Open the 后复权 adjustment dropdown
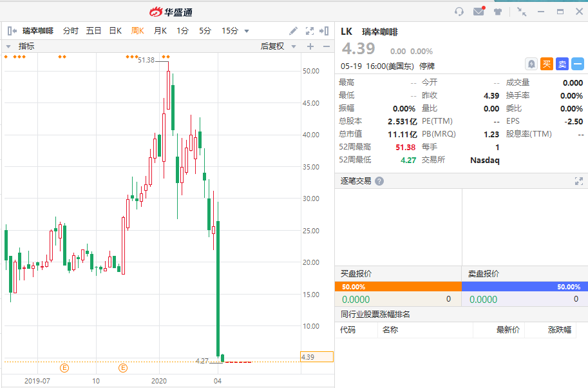 point(294,46)
